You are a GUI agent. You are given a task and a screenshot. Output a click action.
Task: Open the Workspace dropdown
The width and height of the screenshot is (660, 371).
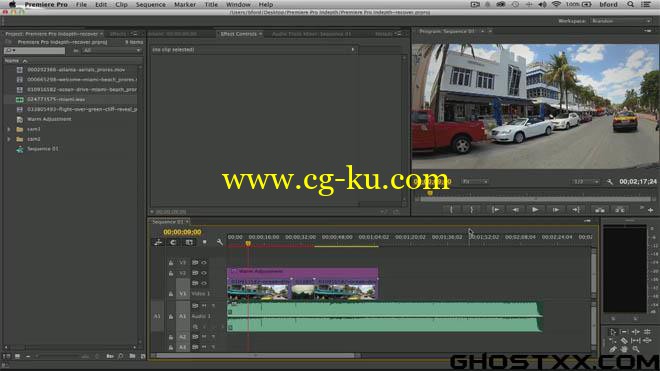[x=621, y=21]
